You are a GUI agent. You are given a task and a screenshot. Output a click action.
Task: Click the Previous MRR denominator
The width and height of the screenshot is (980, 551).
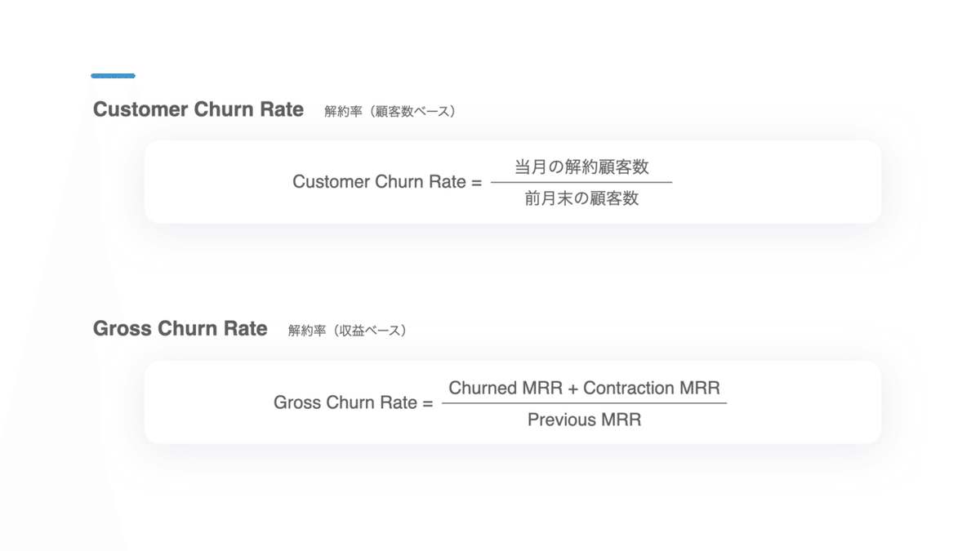point(584,420)
